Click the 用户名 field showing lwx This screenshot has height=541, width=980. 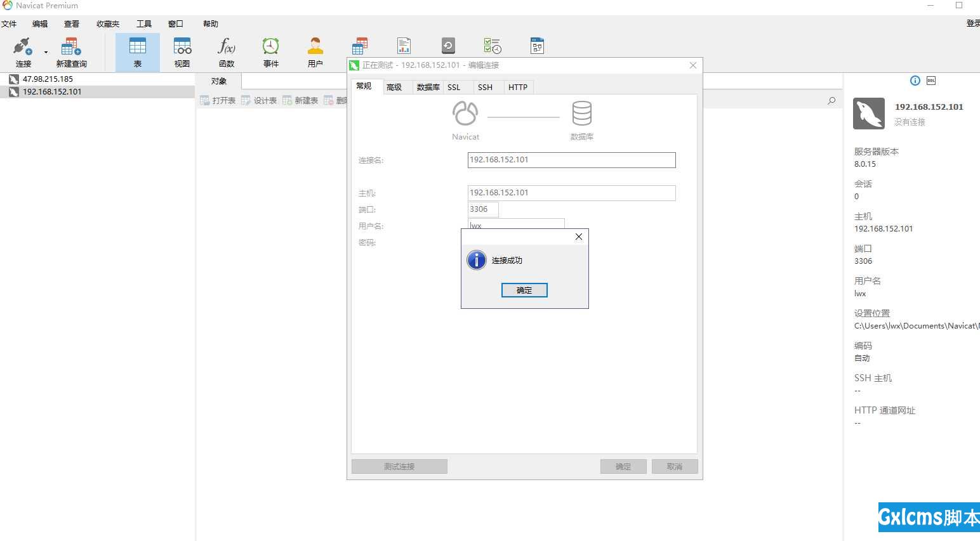click(x=516, y=224)
